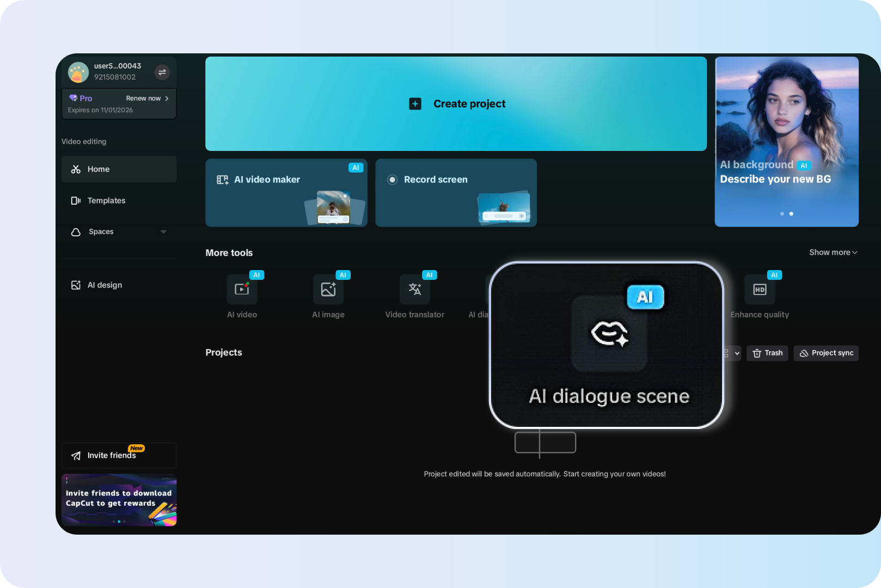Select the Spaces cloud icon
Image resolution: width=881 pixels, height=588 pixels.
pyautogui.click(x=76, y=231)
